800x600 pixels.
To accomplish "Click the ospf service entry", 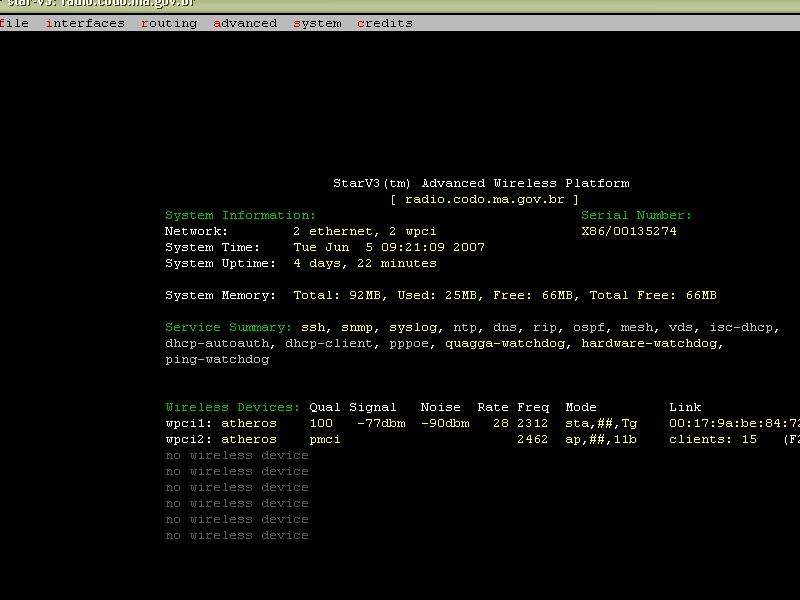I will [588, 328].
